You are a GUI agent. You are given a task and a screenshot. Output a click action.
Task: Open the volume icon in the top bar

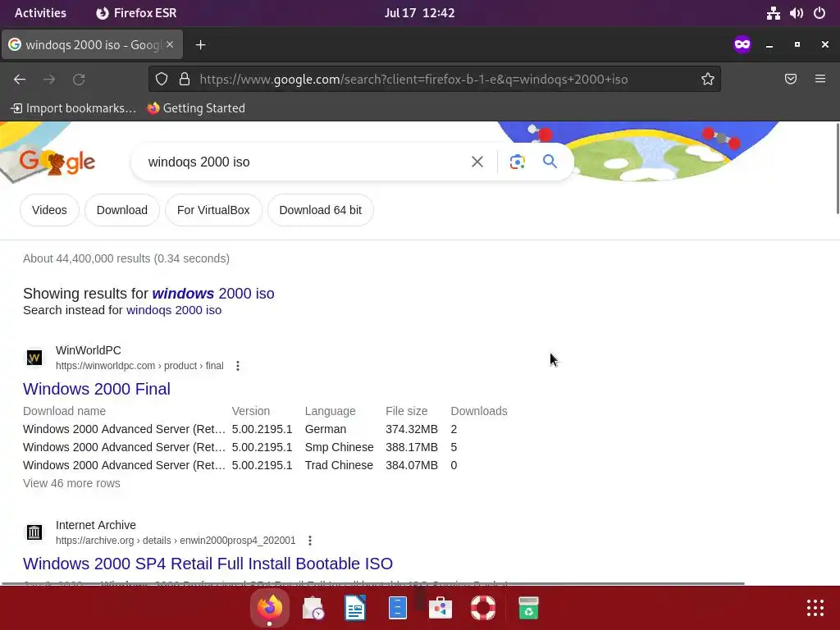click(796, 13)
